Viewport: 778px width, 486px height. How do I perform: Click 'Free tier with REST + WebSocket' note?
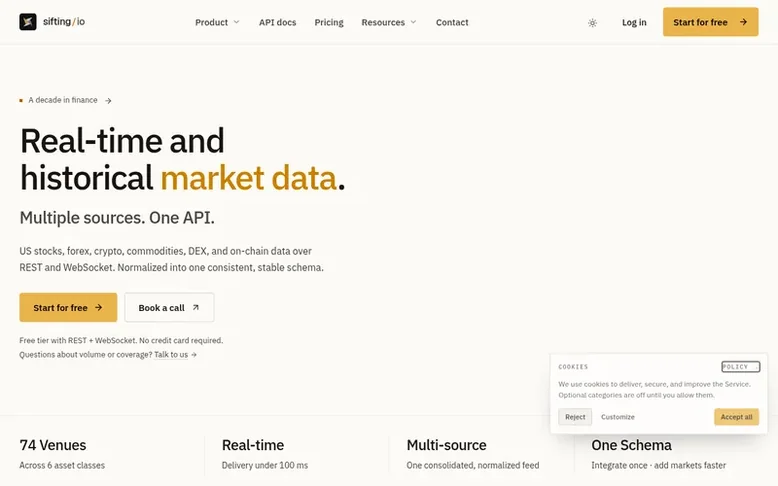[121, 341]
